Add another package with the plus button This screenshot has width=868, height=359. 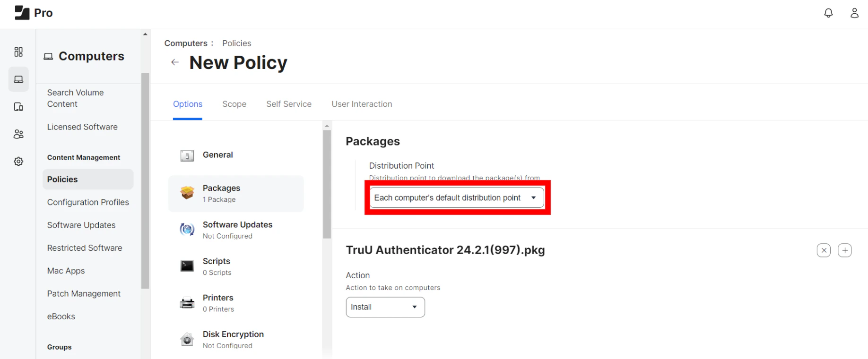(x=845, y=250)
